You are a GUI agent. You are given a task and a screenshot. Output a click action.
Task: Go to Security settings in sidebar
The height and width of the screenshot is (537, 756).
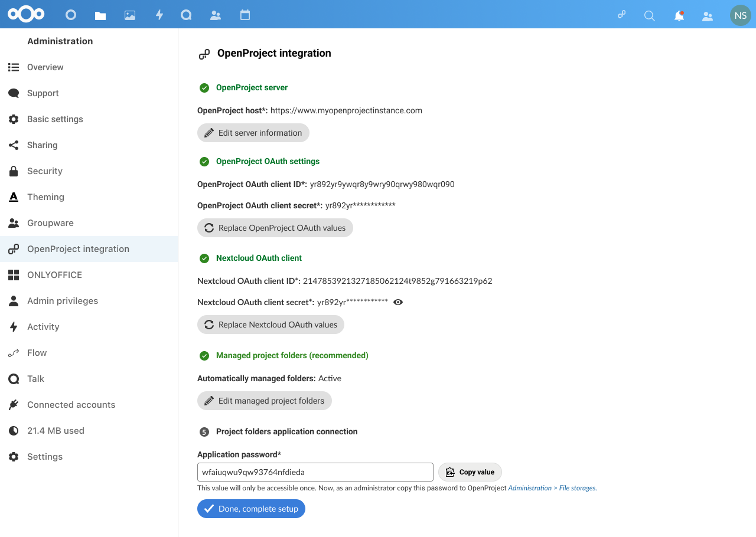tap(45, 171)
